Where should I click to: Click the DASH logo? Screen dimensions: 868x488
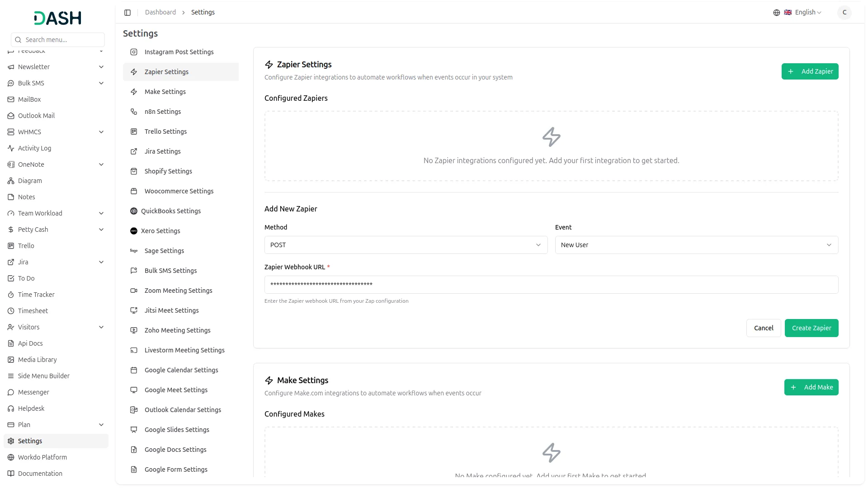point(58,18)
